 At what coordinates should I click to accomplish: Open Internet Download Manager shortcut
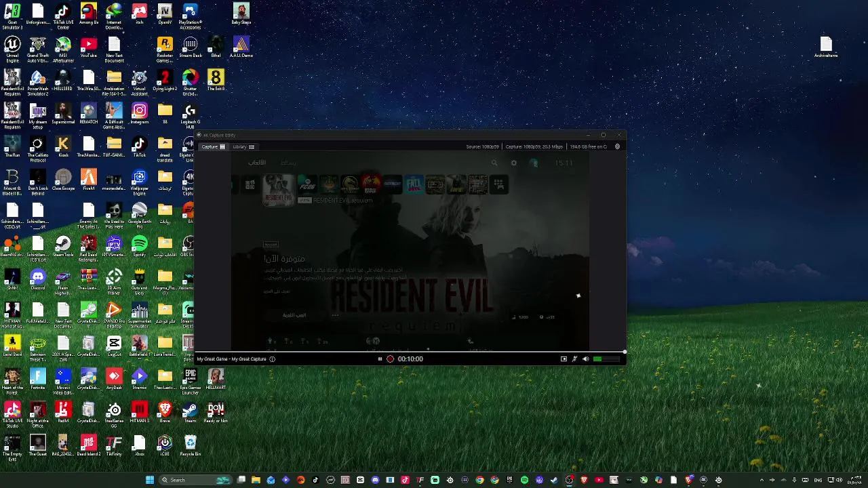[x=114, y=16]
